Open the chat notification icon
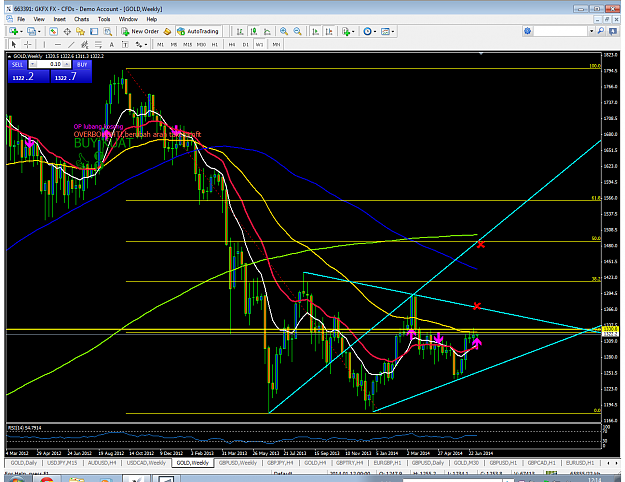Screen dimensions: 625x482 (613, 31)
